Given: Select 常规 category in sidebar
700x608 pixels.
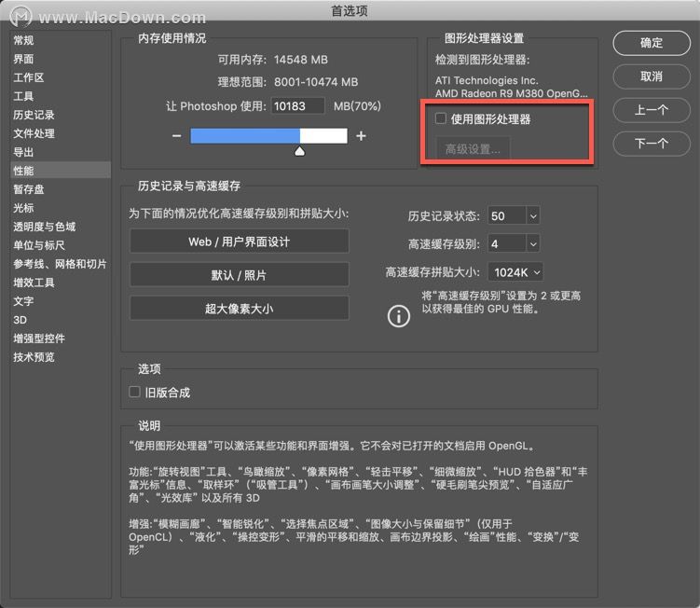Looking at the screenshot, I should click(x=23, y=40).
